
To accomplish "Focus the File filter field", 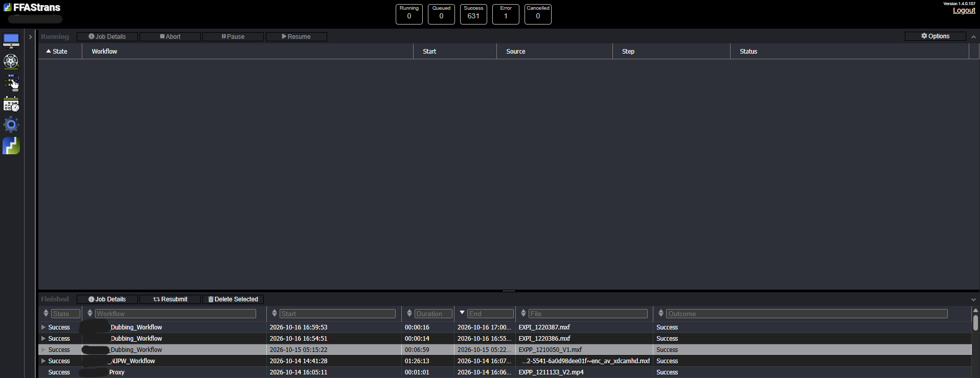I will (x=588, y=314).
